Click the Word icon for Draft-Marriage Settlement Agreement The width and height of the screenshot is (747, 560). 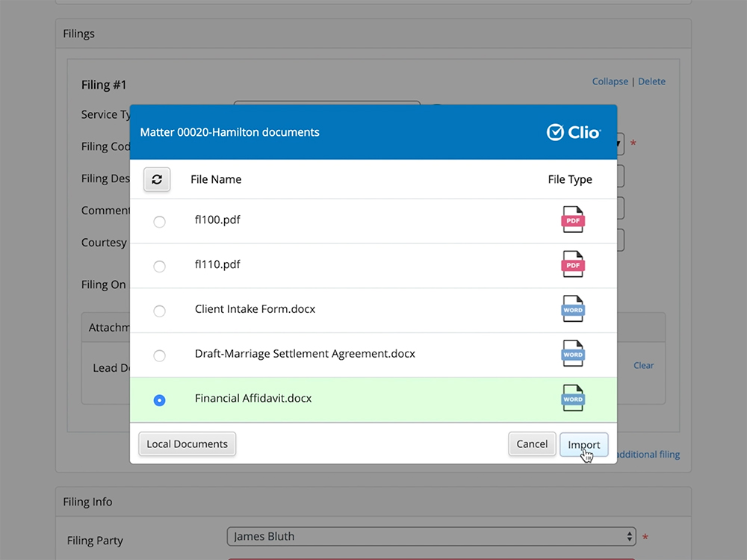coord(572,354)
